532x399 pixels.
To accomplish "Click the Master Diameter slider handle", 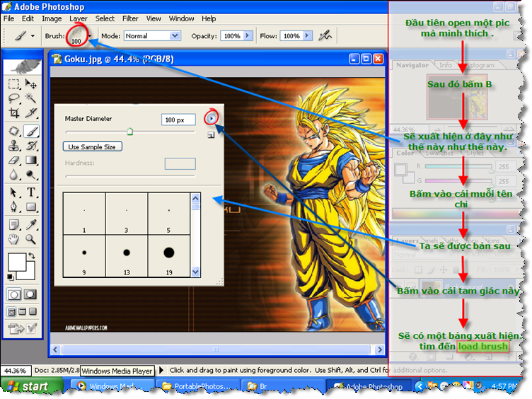I will point(129,132).
